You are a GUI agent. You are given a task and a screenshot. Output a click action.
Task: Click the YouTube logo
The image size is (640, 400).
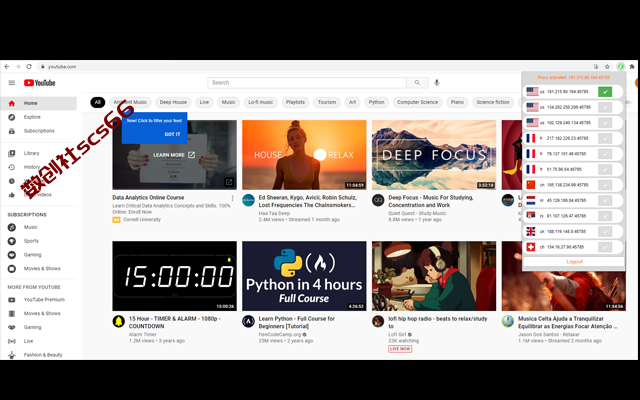pyautogui.click(x=40, y=83)
